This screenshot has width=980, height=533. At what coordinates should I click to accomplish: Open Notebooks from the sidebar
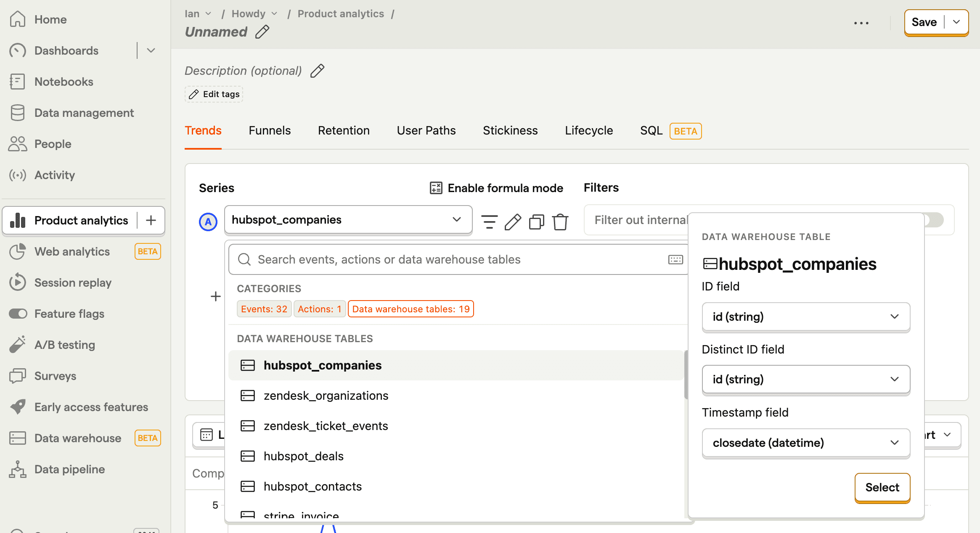[64, 82]
